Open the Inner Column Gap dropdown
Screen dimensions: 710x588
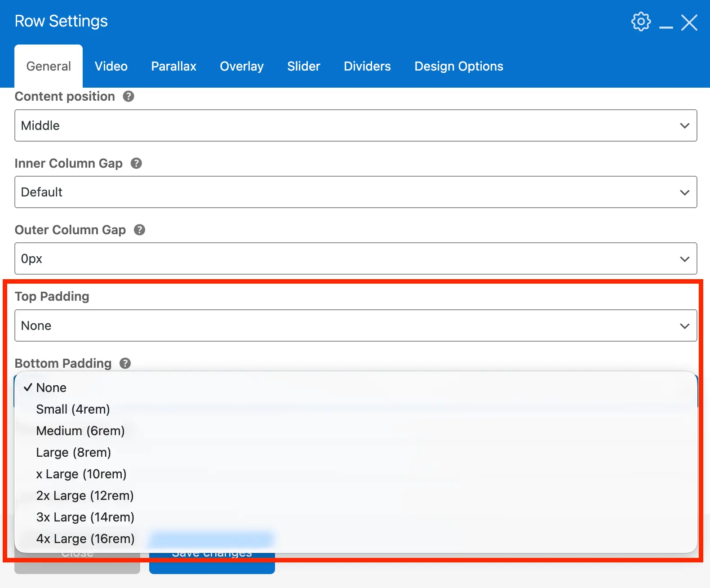[355, 192]
